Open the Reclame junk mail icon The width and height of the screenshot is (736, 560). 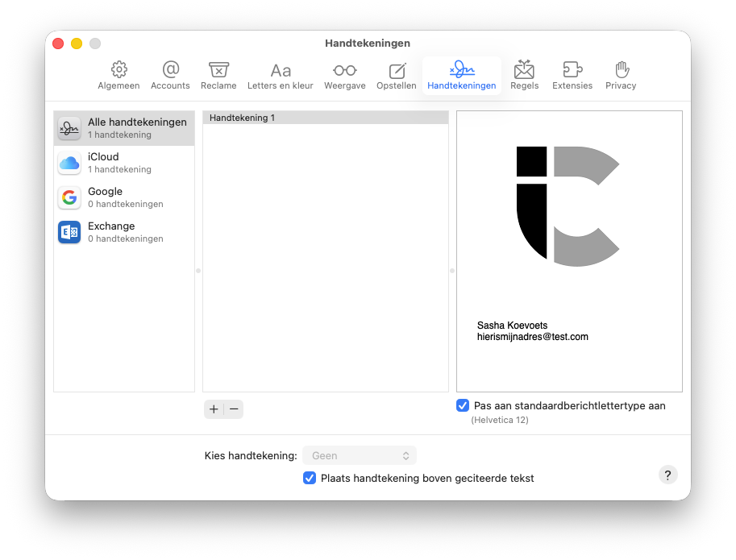(218, 70)
